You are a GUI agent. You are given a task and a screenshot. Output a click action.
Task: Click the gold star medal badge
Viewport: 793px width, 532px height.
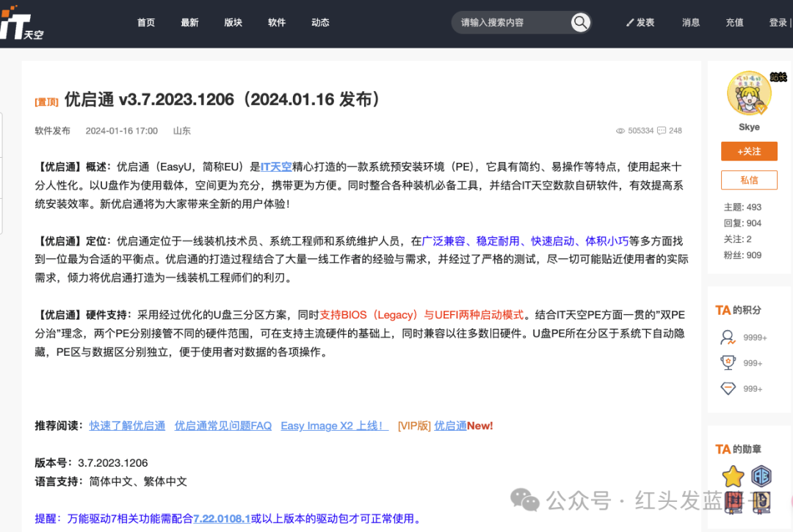click(733, 476)
